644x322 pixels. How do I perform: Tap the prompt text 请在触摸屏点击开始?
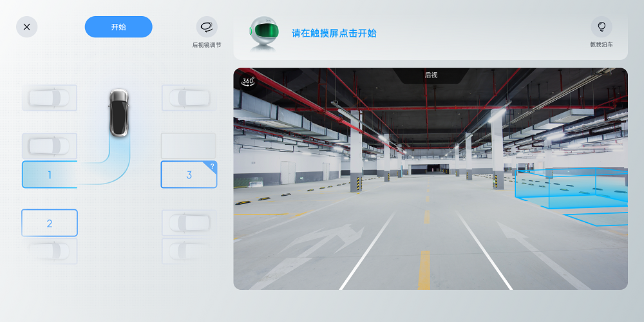pyautogui.click(x=334, y=33)
